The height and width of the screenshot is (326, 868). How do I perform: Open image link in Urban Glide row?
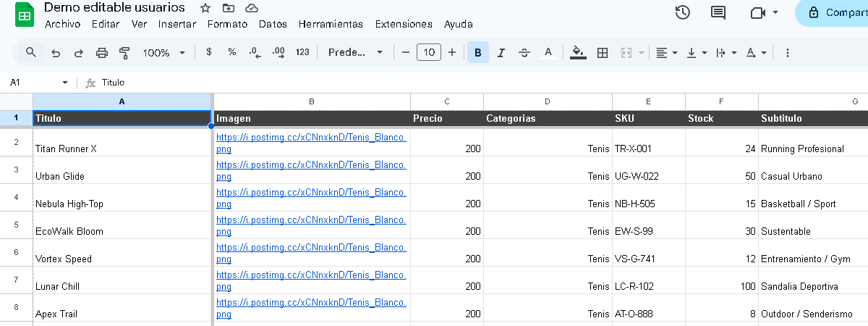[x=311, y=170]
